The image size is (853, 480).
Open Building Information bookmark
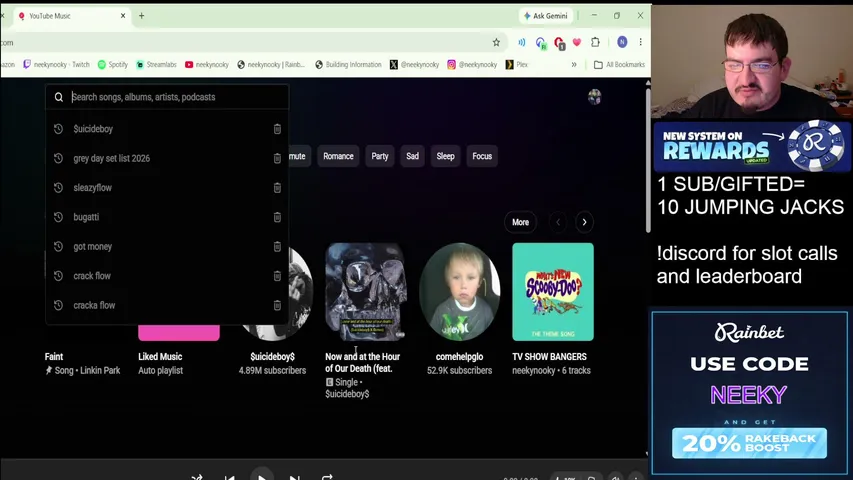click(x=348, y=64)
